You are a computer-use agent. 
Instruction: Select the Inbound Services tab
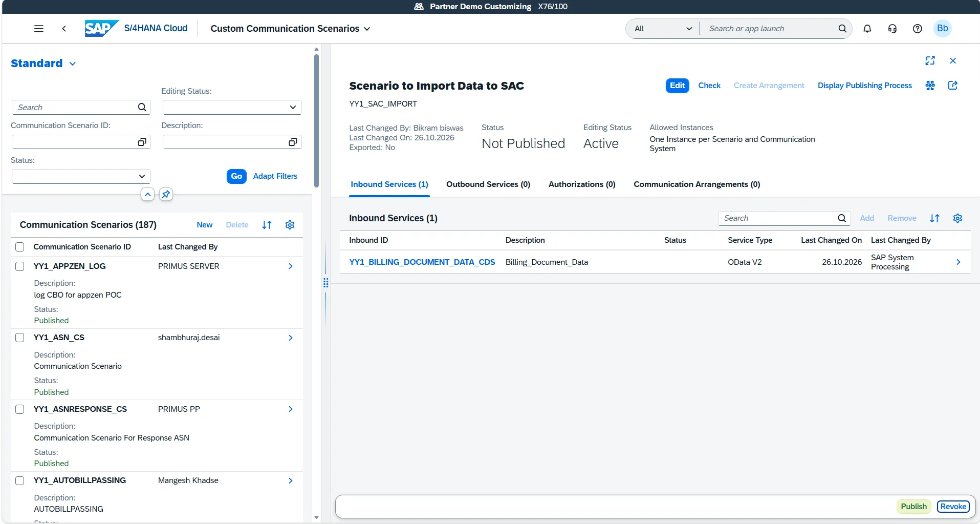389,184
